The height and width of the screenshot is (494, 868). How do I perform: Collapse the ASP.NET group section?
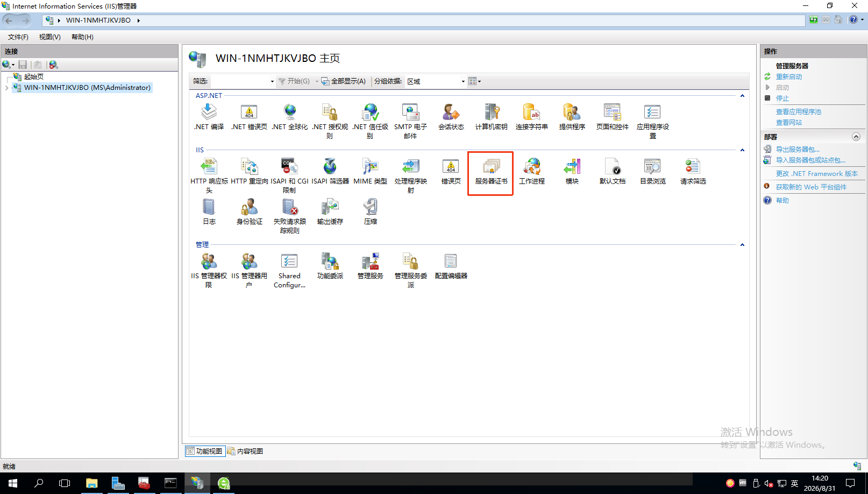click(742, 96)
